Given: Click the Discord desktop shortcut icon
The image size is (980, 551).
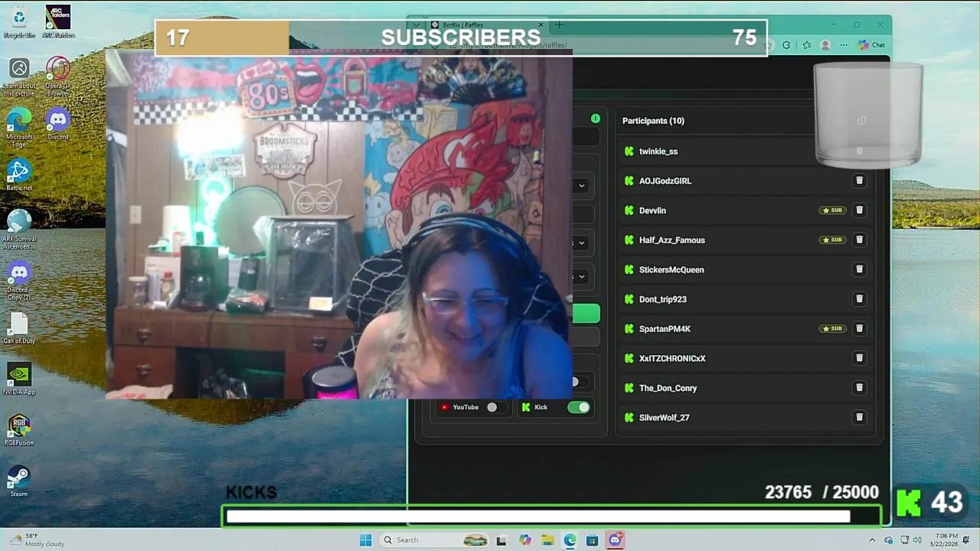Looking at the screenshot, I should [x=58, y=124].
